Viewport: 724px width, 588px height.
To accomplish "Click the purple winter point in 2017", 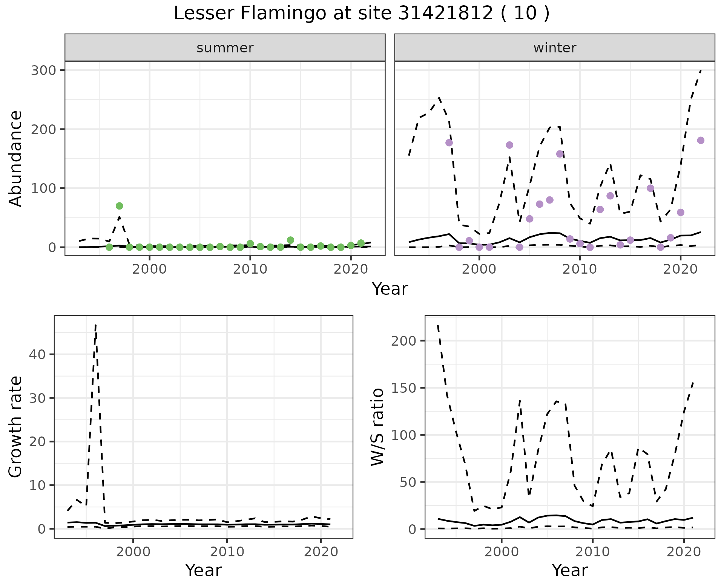I will coord(650,188).
